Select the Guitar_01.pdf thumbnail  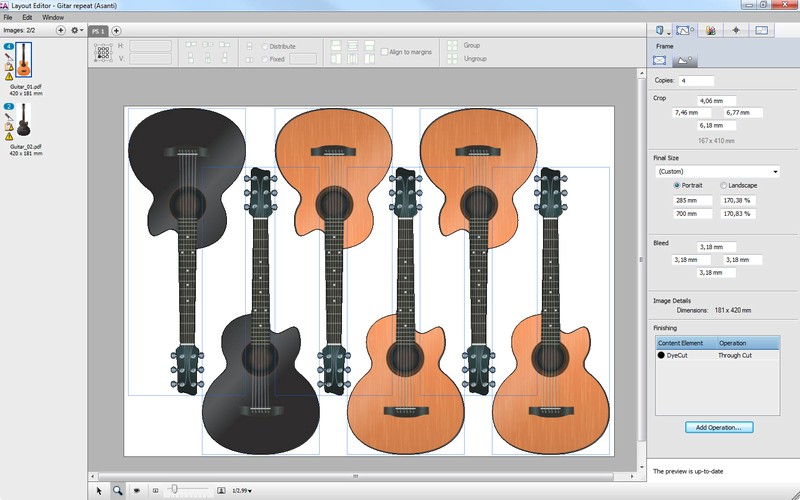pos(23,60)
